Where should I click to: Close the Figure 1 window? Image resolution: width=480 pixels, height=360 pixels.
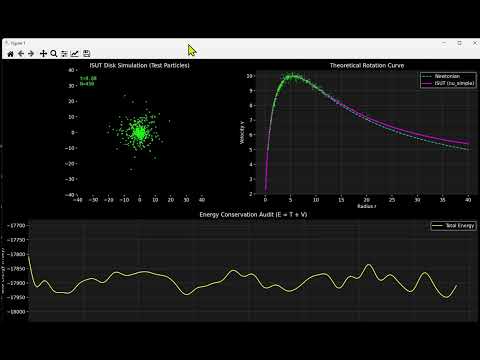(x=475, y=43)
